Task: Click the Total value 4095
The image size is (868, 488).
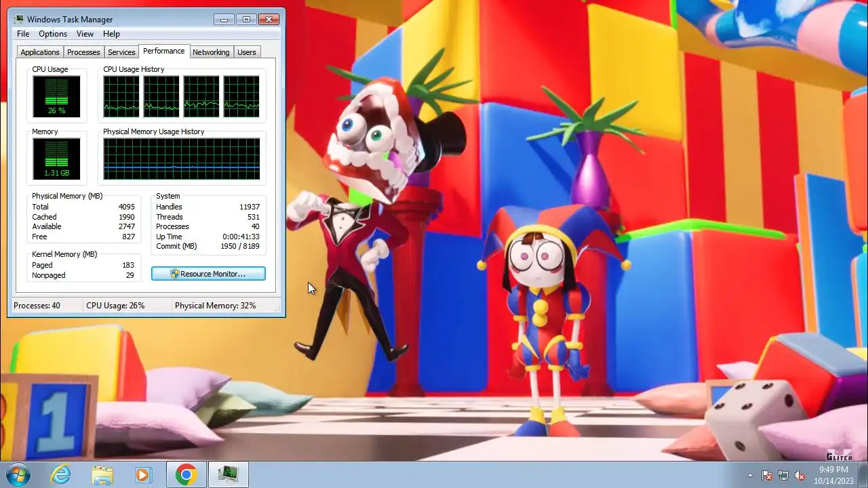Action: [x=126, y=207]
